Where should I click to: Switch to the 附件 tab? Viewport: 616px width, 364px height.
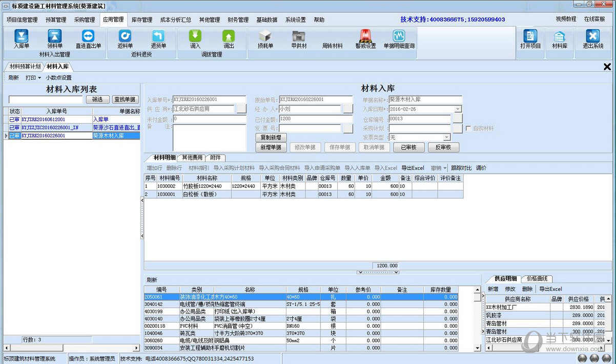[215, 158]
